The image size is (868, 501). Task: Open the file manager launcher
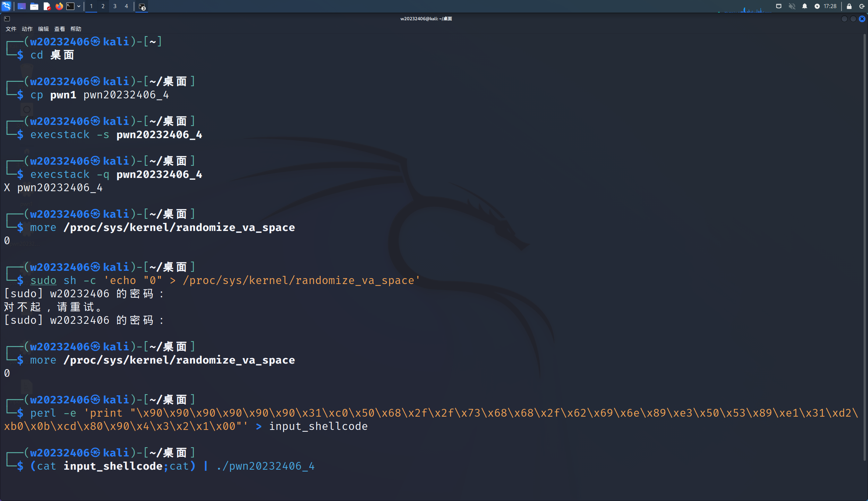pos(34,6)
